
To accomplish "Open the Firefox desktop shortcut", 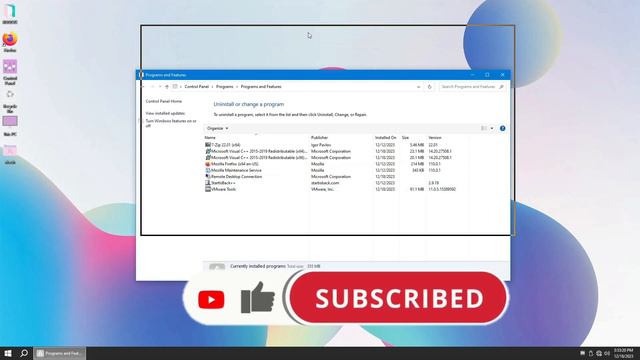I will coord(10,42).
